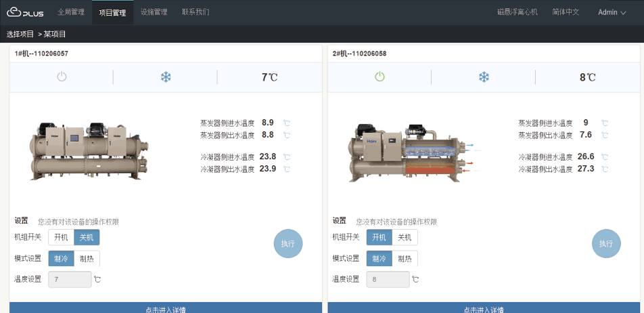Open the Admin user dropdown
The width and height of the screenshot is (644, 313).
(612, 12)
